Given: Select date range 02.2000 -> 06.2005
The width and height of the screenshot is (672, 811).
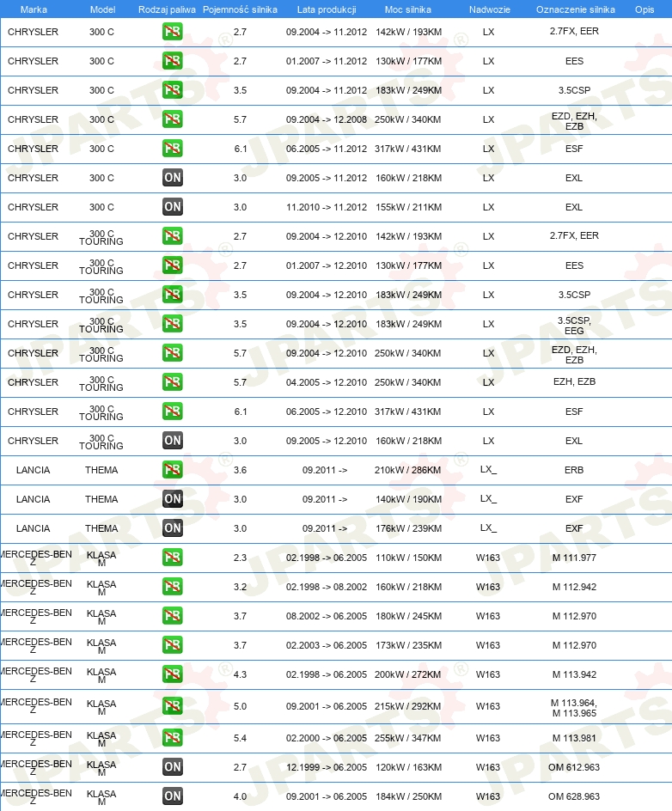Looking at the screenshot, I should pos(327,738).
